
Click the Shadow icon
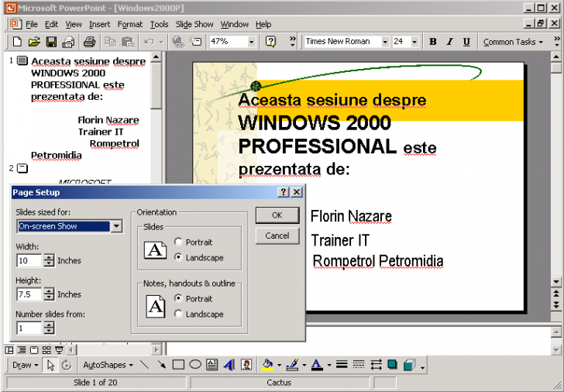tap(393, 365)
